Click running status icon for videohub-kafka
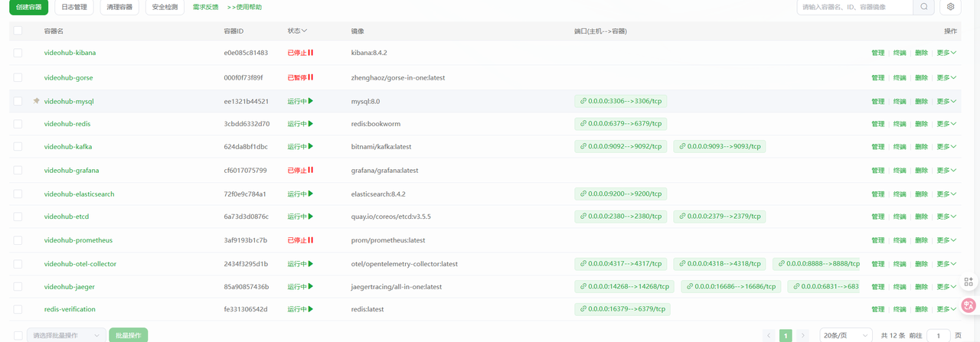 [x=311, y=146]
